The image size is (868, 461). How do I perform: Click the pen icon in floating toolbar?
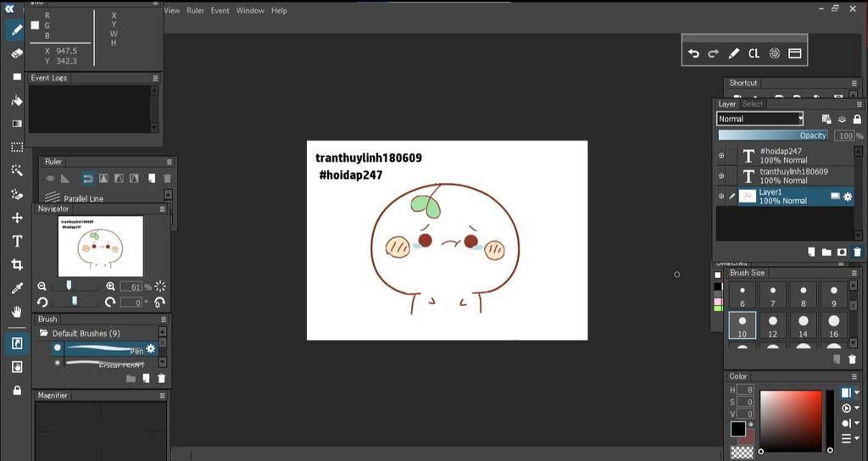[x=733, y=53]
